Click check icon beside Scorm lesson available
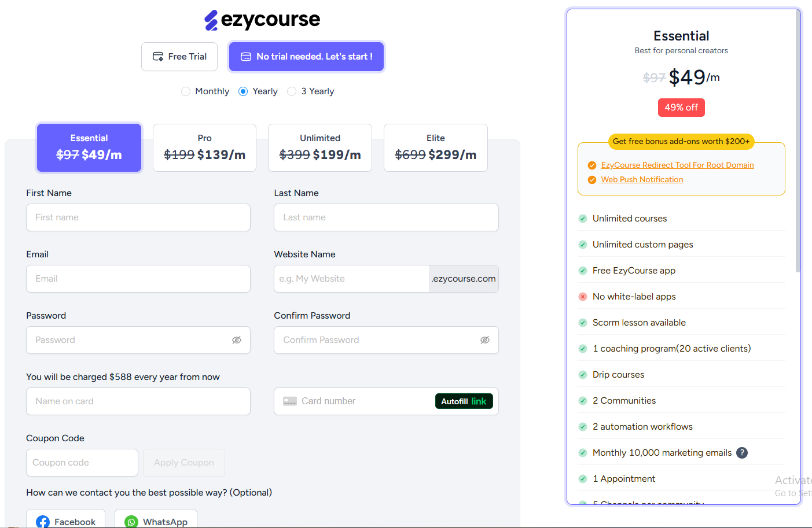 (x=583, y=323)
